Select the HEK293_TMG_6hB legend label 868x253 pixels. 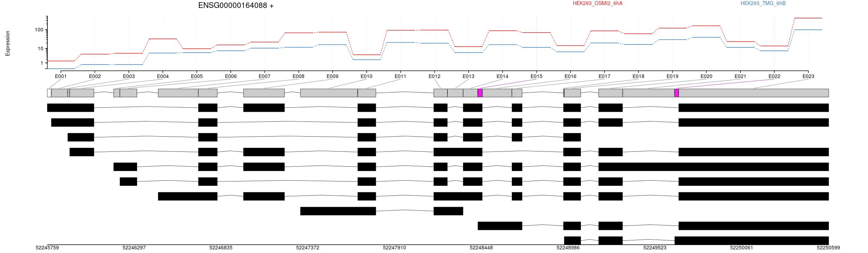click(763, 3)
